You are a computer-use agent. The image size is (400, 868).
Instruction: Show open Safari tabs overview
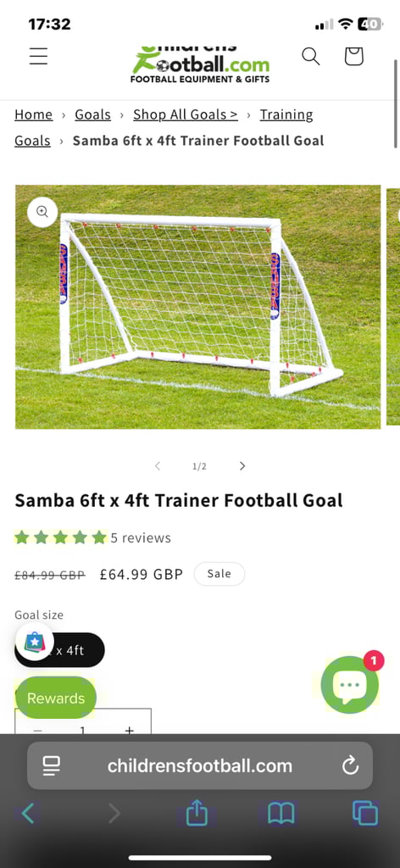click(x=365, y=814)
